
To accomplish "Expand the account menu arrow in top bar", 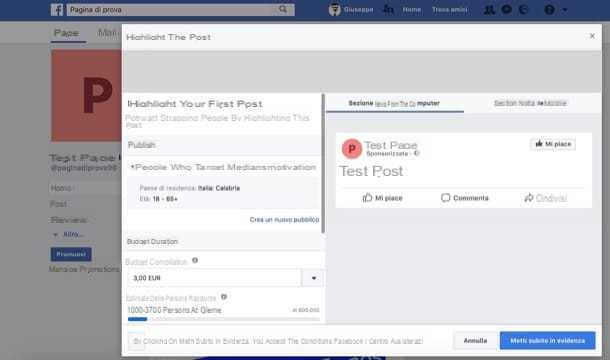I will [x=565, y=10].
